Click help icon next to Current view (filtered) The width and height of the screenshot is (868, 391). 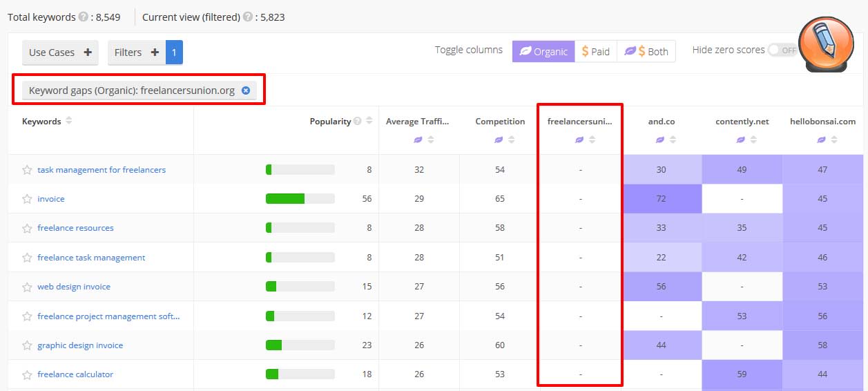(x=247, y=17)
